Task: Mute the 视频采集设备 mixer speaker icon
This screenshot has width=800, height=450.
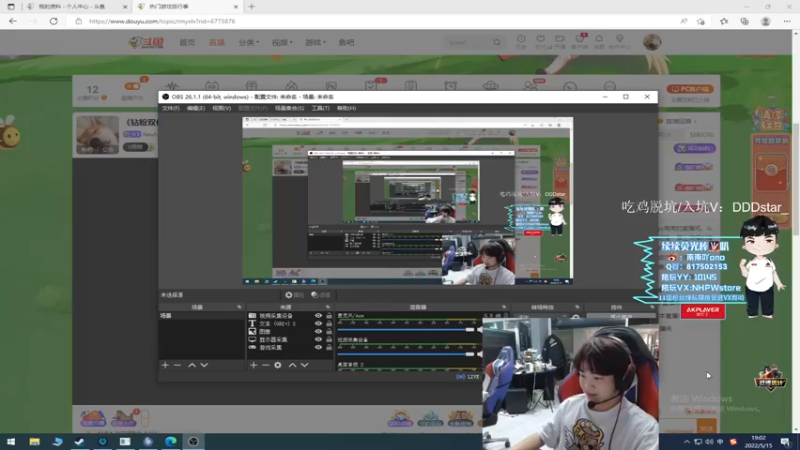Action: [x=480, y=354]
